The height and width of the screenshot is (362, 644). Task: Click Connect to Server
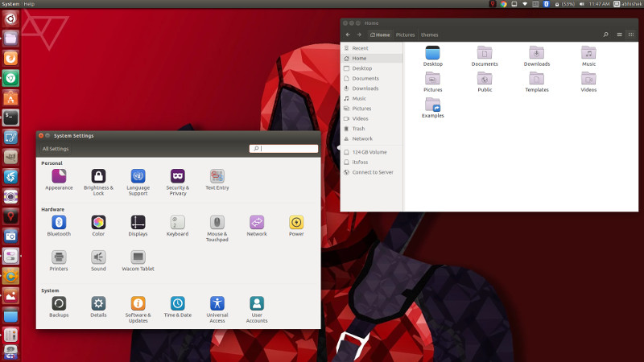372,172
